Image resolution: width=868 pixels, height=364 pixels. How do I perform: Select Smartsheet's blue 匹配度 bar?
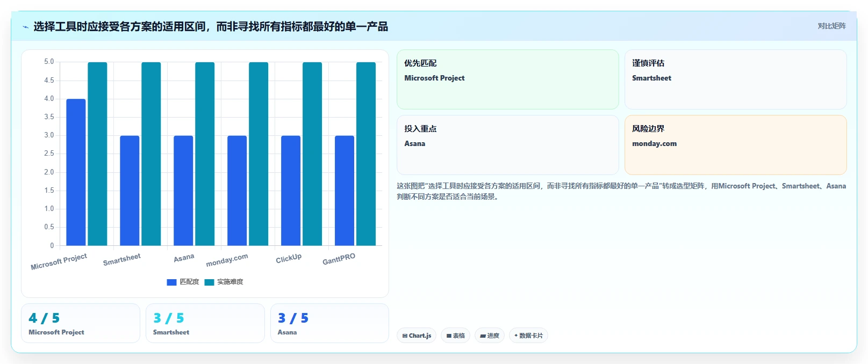[130, 191]
